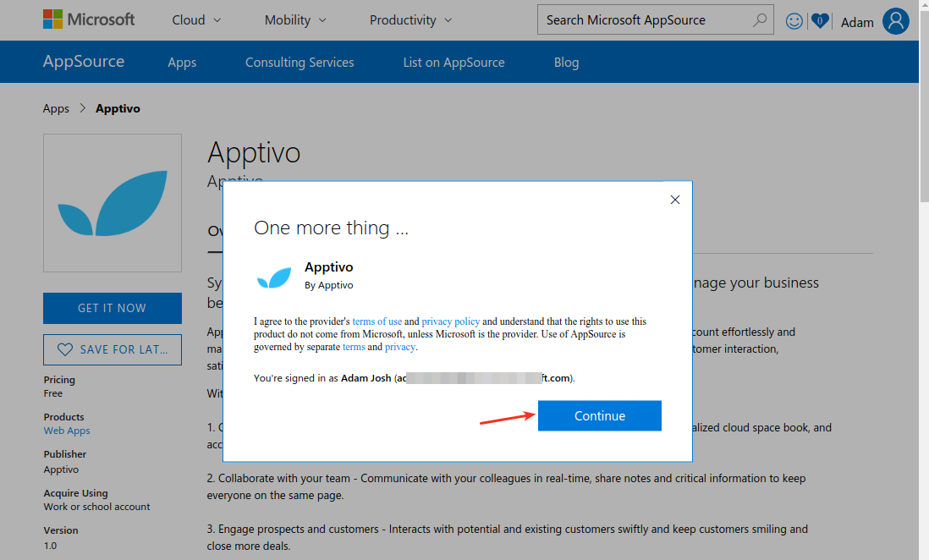Viewport: 929px width, 560px height.
Task: Expand the Cloud dropdown menu
Action: [196, 20]
